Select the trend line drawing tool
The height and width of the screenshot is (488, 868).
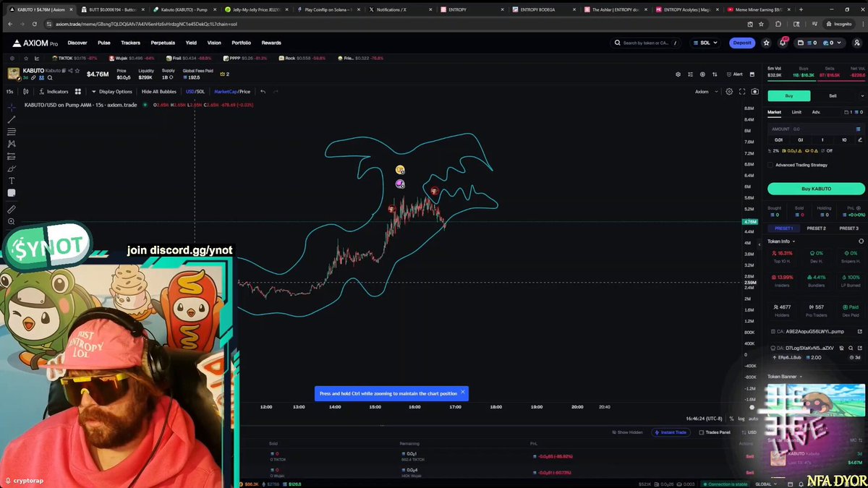[x=12, y=119]
